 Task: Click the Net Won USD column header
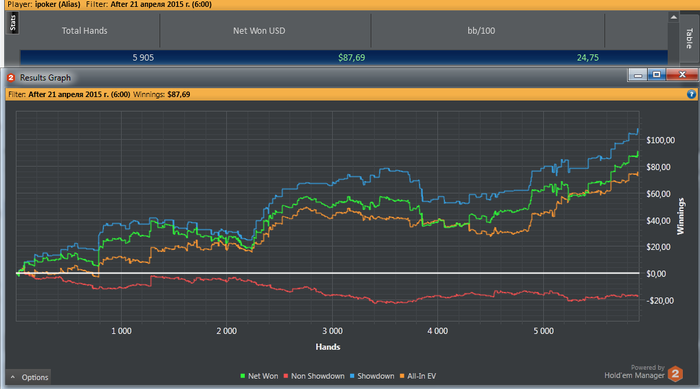[x=259, y=30]
